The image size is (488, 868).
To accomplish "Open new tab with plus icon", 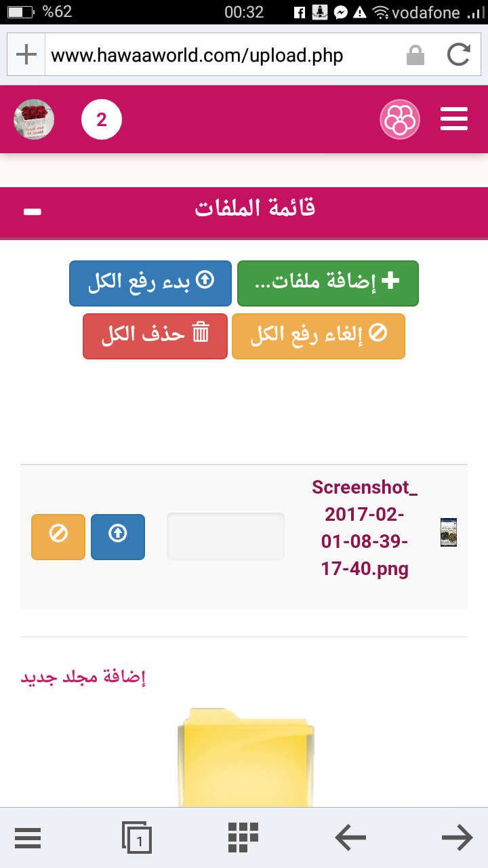I will click(26, 54).
